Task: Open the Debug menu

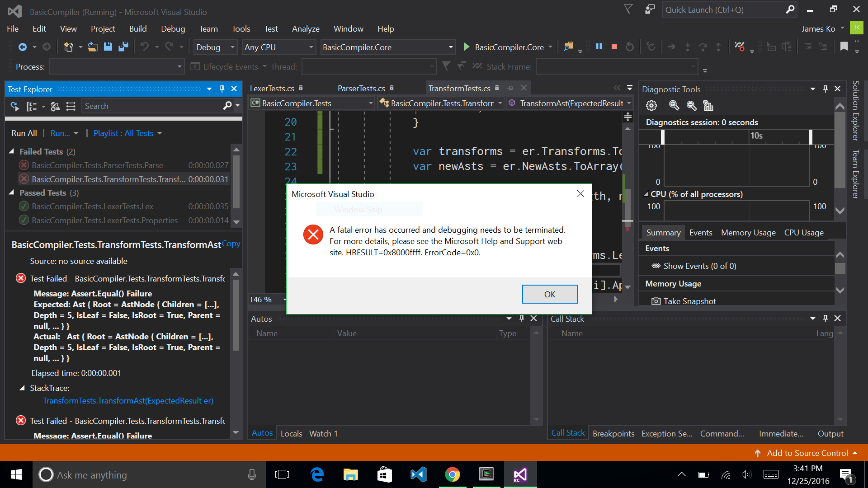Action: click(173, 29)
